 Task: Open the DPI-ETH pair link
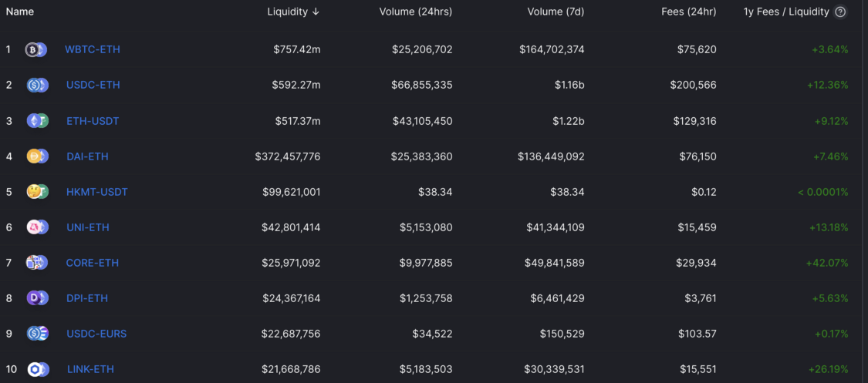[87, 298]
